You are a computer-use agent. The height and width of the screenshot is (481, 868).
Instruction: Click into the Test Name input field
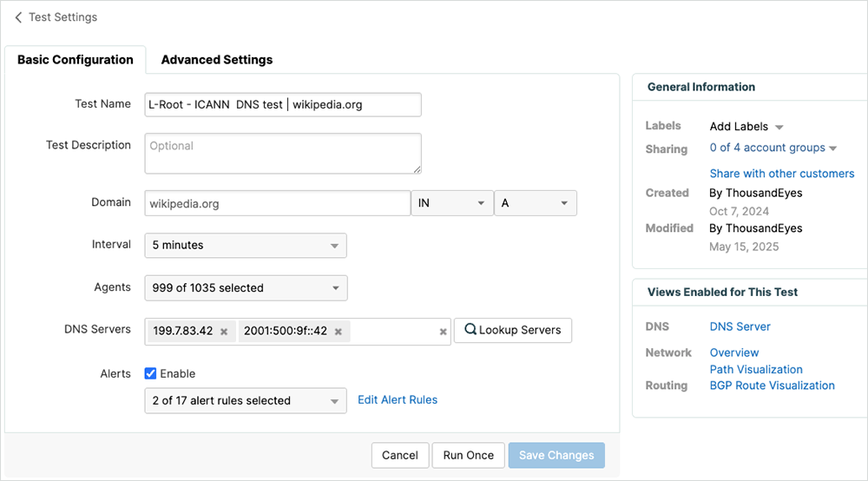pyautogui.click(x=282, y=104)
